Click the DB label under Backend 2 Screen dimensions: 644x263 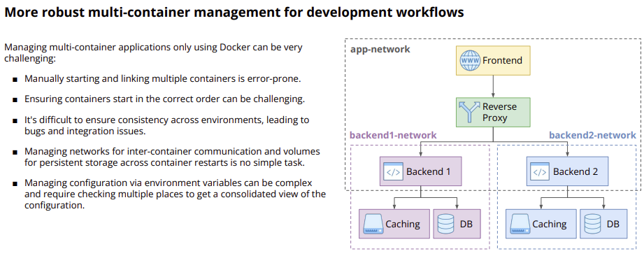point(613,224)
